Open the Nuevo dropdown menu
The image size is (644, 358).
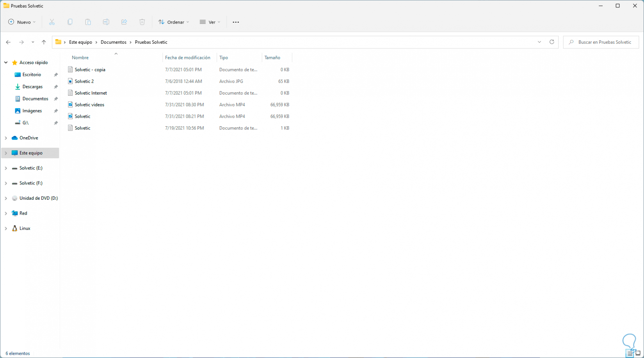(x=22, y=22)
